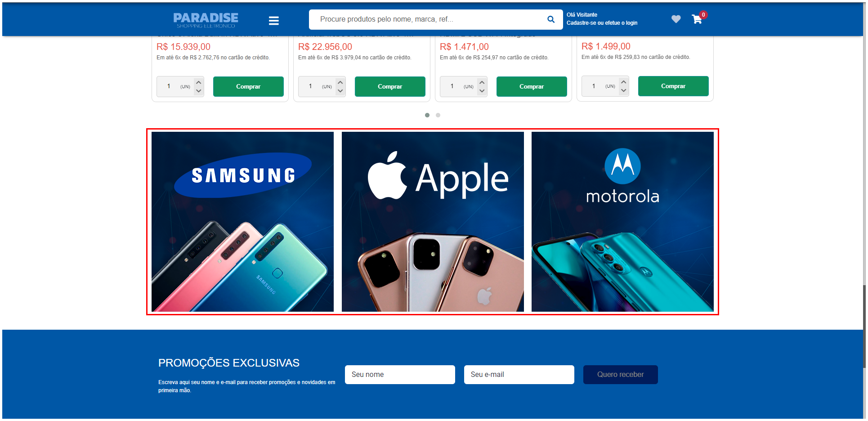Select the second carousel page dot
The height and width of the screenshot is (421, 868).
(x=438, y=115)
